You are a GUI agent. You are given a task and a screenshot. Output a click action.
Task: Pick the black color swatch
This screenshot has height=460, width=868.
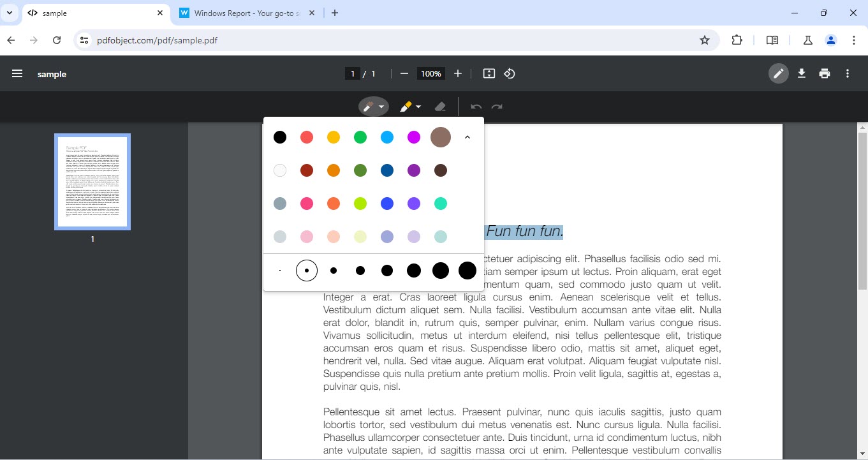[x=280, y=137]
